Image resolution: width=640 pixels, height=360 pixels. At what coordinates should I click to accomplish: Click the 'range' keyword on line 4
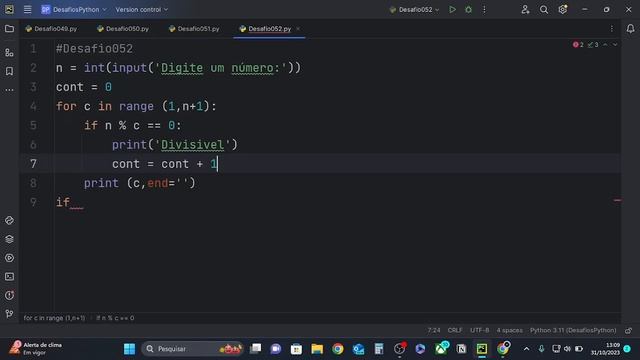pyautogui.click(x=136, y=106)
